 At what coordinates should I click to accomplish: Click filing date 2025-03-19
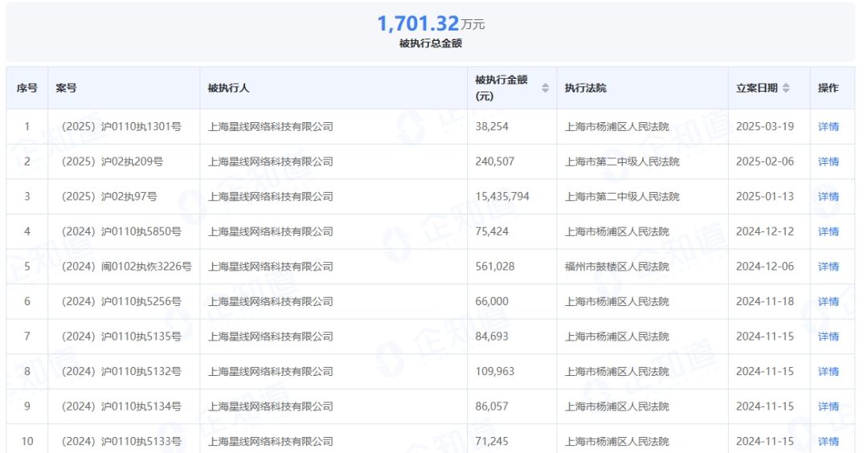(x=765, y=127)
